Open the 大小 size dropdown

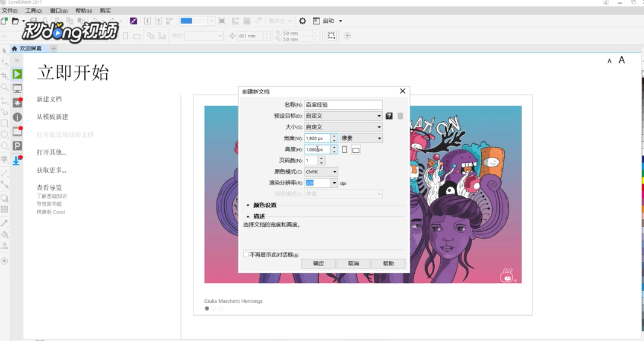(343, 127)
